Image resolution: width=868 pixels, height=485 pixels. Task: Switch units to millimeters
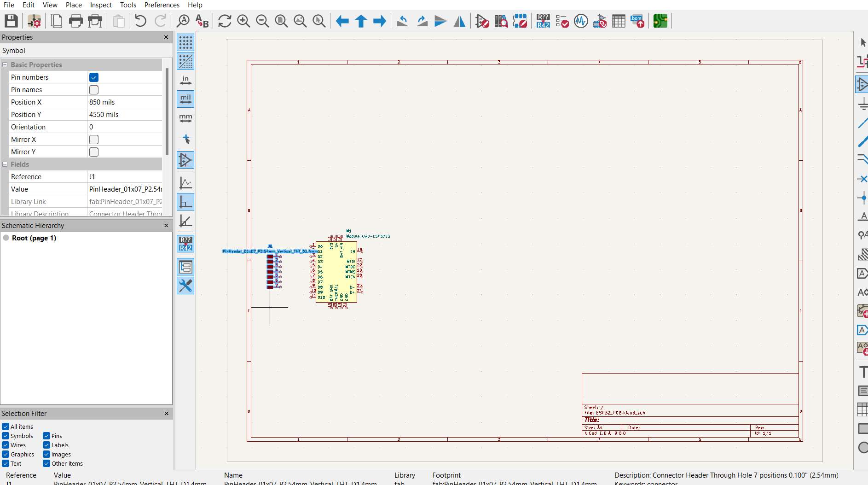tap(185, 118)
